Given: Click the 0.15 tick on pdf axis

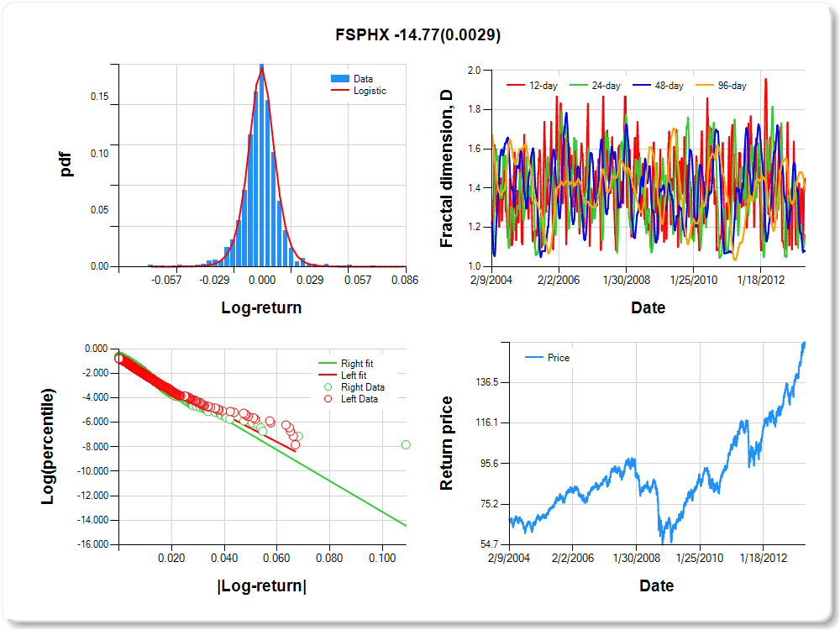Looking at the screenshot, I should [100, 97].
